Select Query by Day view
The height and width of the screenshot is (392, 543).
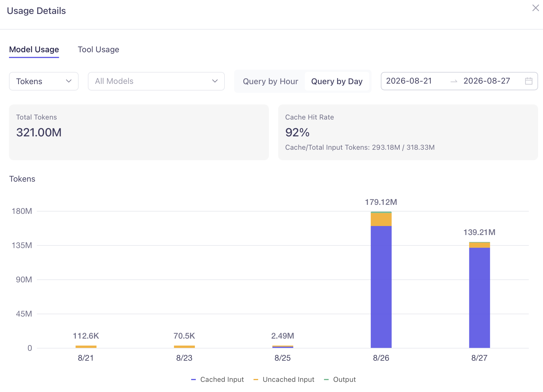[337, 81]
